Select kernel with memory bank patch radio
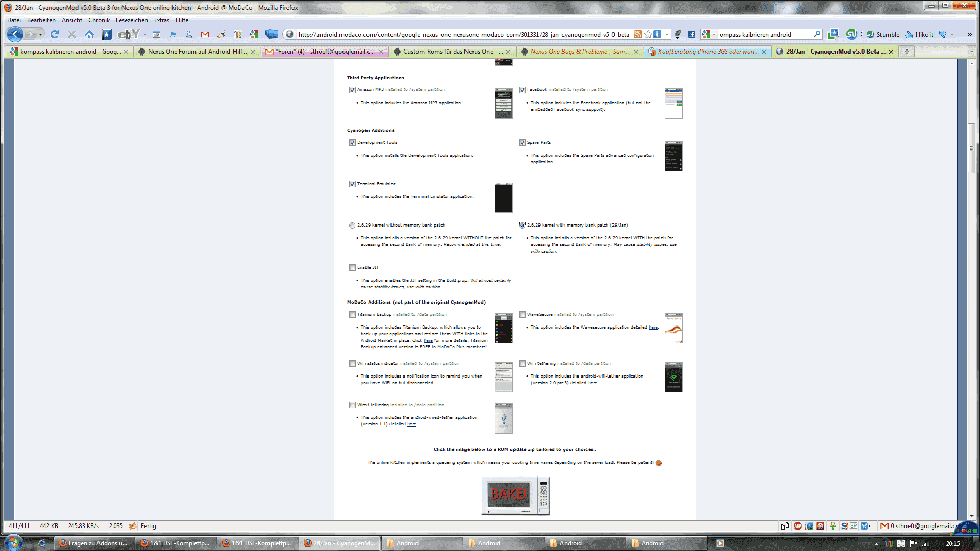Viewport: 980px width, 551px height. (522, 226)
